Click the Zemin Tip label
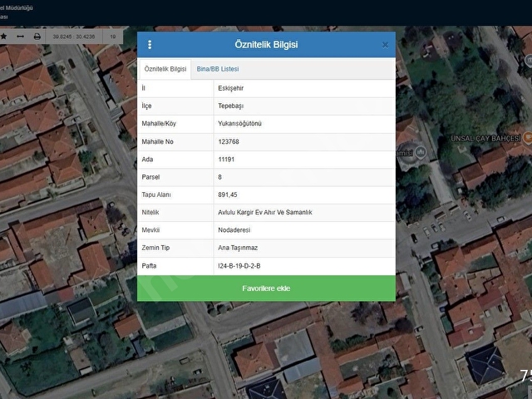The height and width of the screenshot is (399, 532). point(155,248)
